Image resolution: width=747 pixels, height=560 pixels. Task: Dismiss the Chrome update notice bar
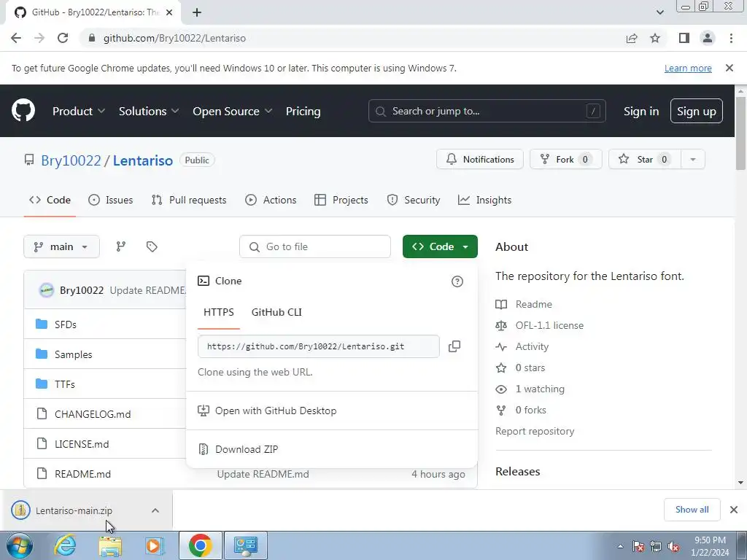729,68
